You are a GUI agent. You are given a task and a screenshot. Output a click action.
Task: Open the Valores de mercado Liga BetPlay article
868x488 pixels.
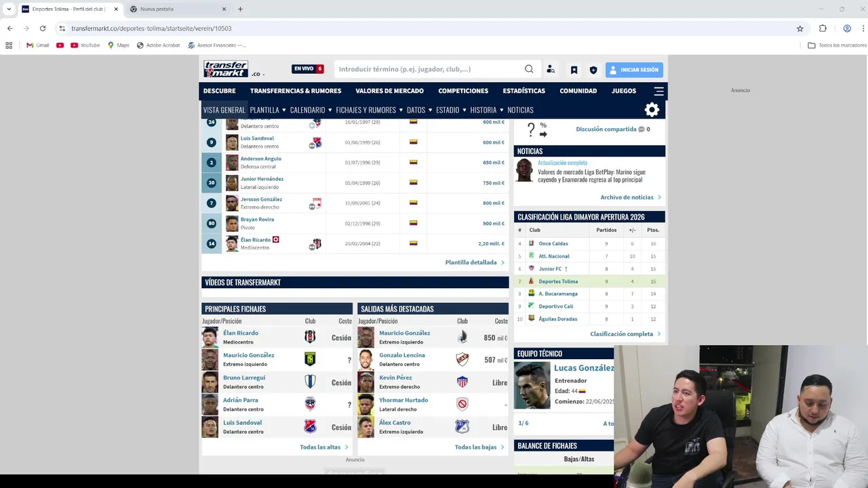(591, 176)
